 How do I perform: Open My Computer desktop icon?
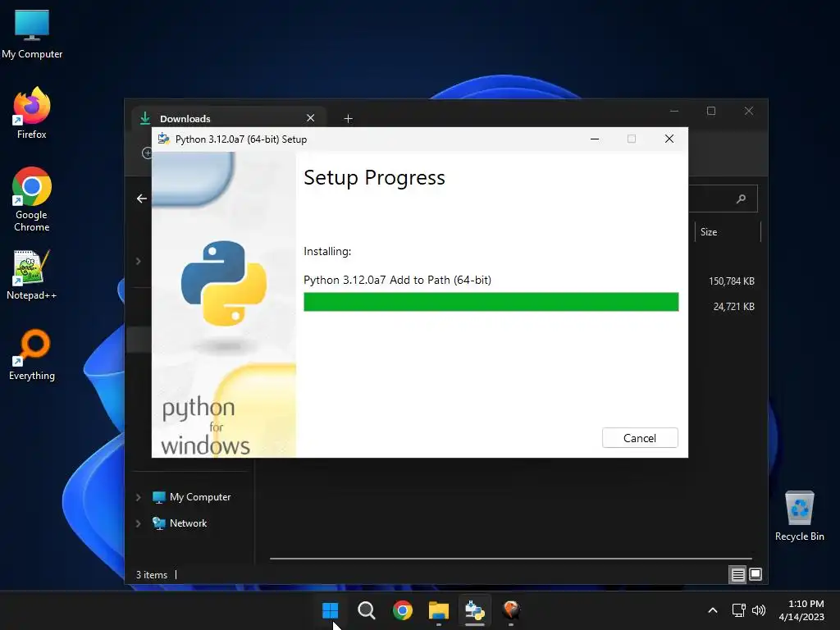pyautogui.click(x=32, y=34)
